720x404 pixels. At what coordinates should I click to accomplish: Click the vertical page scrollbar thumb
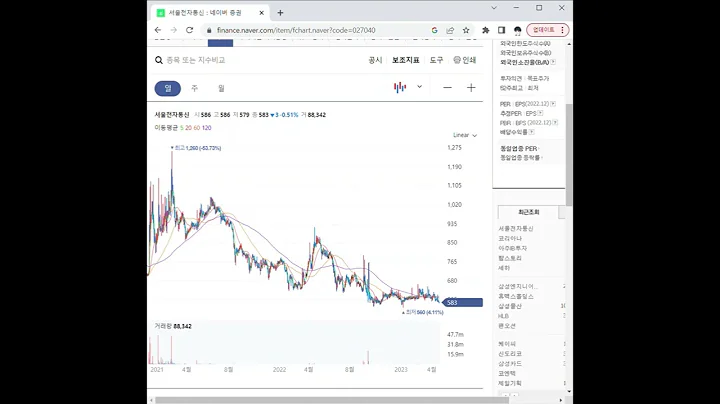tap(569, 155)
